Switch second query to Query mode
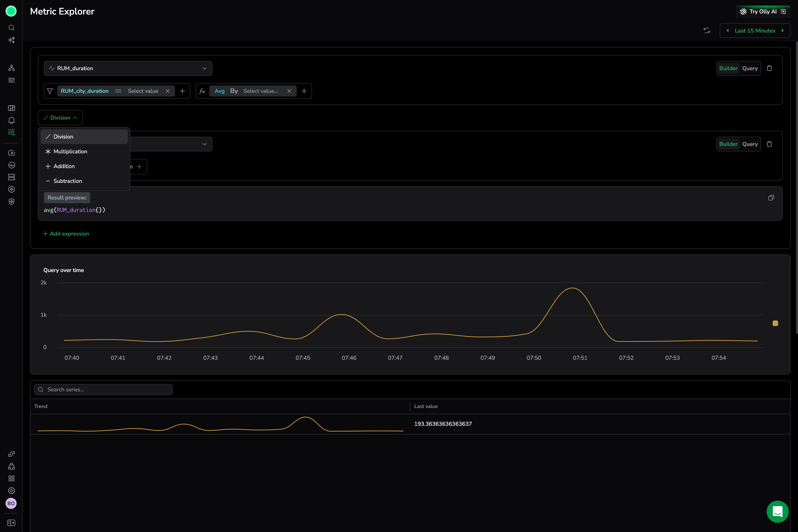This screenshot has height=532, width=798. pos(750,144)
